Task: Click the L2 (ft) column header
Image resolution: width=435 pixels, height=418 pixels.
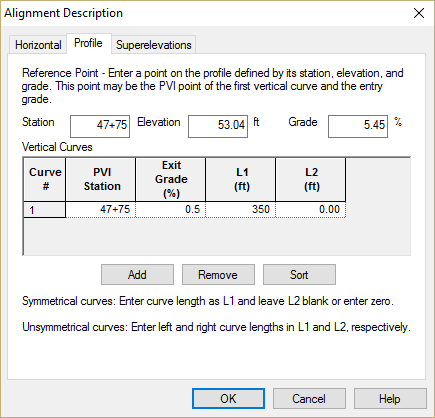Action: pyautogui.click(x=311, y=179)
